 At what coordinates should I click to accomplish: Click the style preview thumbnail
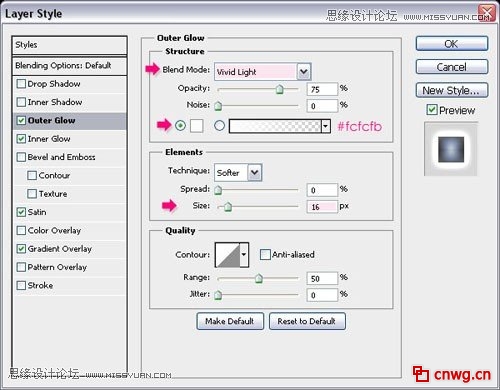[x=451, y=149]
